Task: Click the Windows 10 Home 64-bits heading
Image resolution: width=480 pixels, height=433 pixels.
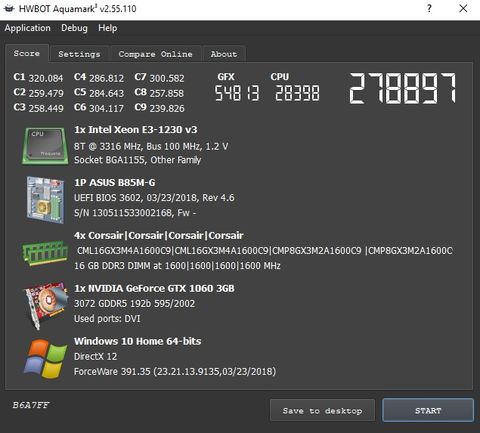Action: 138,341
